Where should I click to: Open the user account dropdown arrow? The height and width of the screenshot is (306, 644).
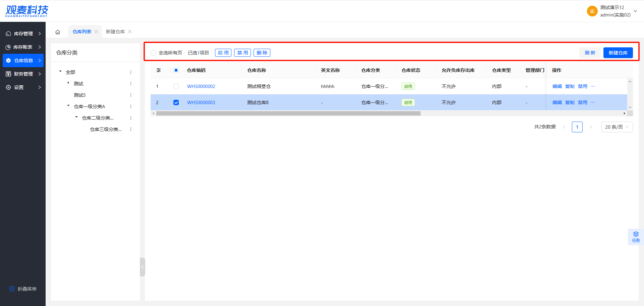tap(635, 11)
